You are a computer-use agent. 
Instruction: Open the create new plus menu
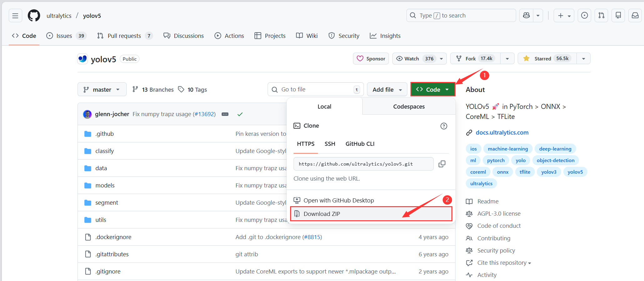point(564,15)
